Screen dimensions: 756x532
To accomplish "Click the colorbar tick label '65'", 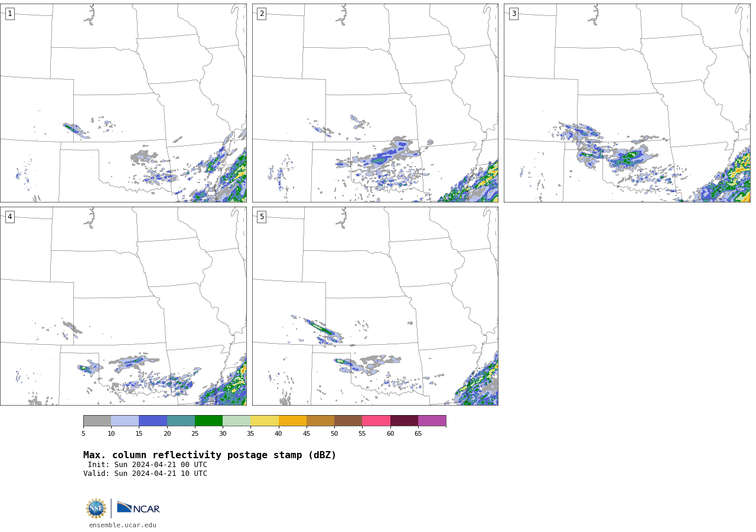I will click(x=418, y=434).
